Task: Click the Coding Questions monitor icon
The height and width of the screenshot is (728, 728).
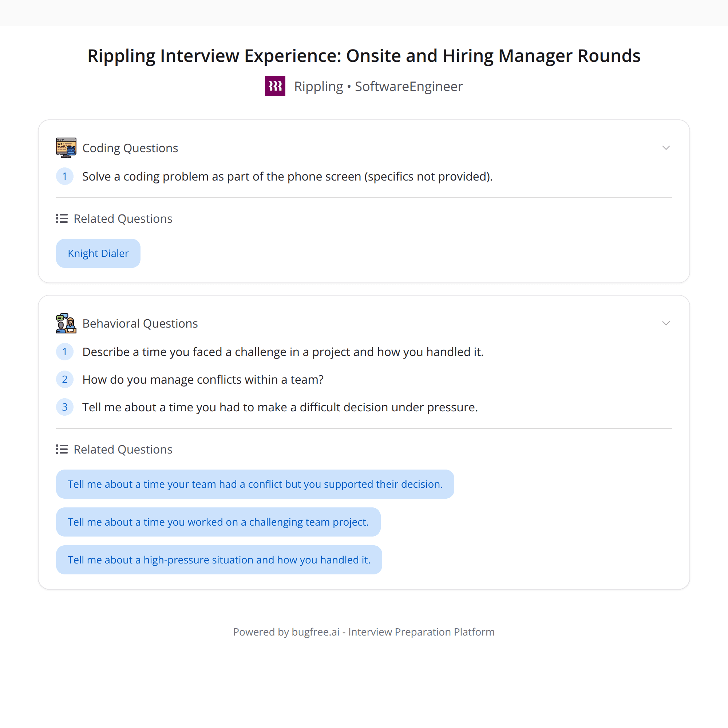Action: (66, 147)
